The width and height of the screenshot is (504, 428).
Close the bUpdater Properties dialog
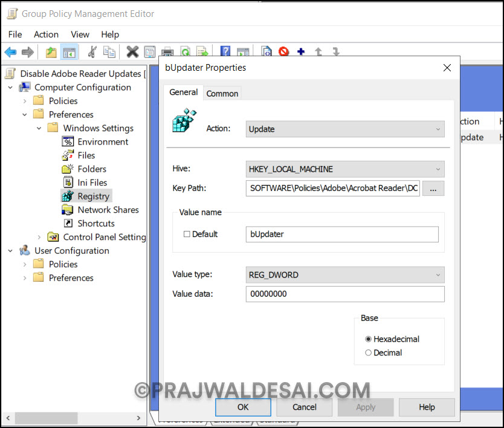[447, 68]
